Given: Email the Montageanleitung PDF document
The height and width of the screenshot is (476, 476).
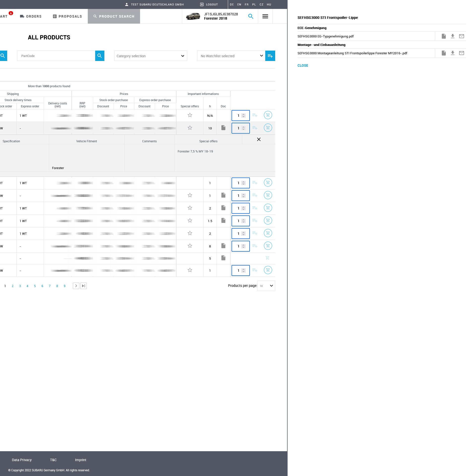Looking at the screenshot, I should [x=461, y=53].
